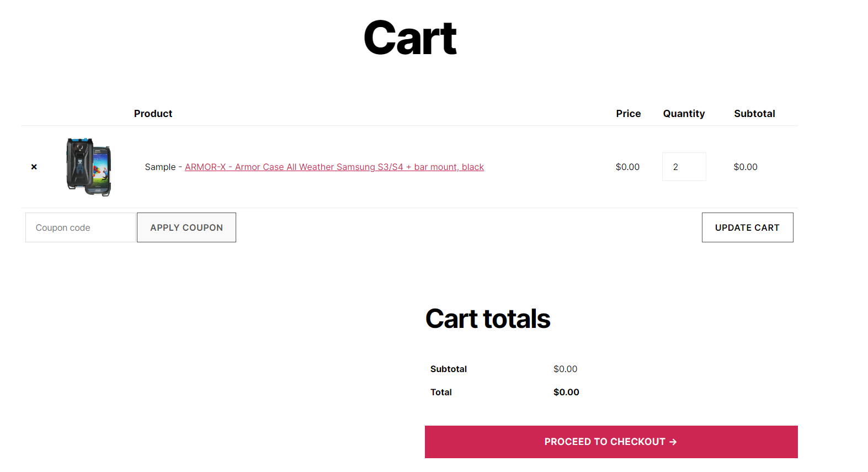
Task: Click the Cart totals Subtotal amount
Action: pyautogui.click(x=565, y=369)
